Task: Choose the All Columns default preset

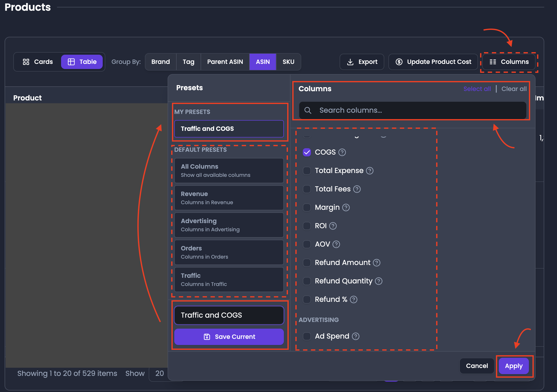Action: point(229,170)
